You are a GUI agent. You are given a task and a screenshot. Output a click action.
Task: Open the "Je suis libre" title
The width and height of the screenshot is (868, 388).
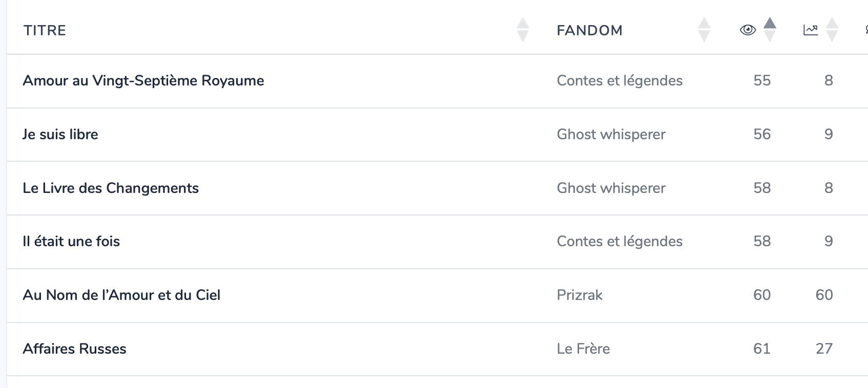60,135
